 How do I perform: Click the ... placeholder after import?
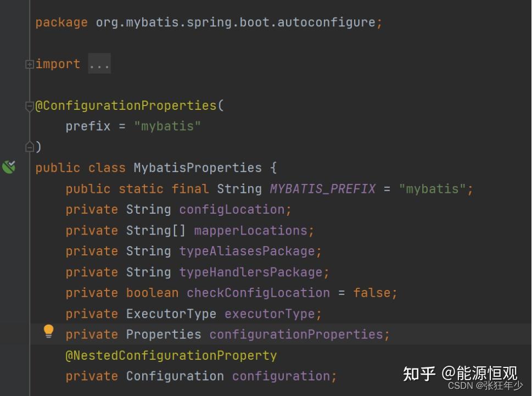pos(99,63)
